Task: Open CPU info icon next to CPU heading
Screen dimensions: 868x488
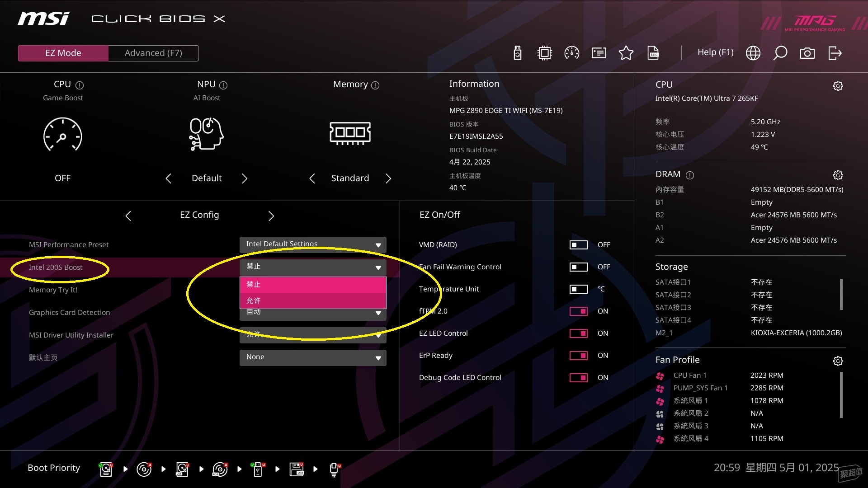Action: click(80, 85)
